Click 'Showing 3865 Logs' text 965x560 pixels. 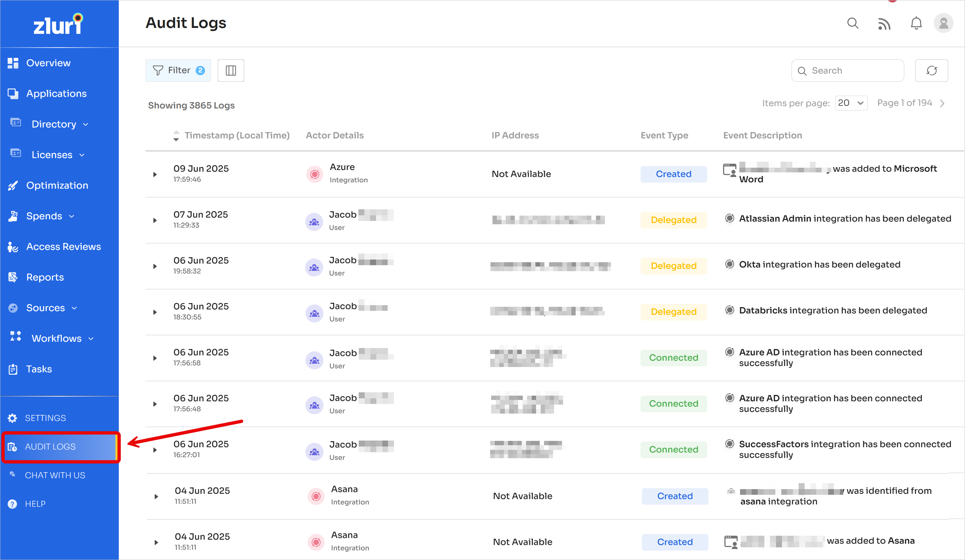pos(191,105)
